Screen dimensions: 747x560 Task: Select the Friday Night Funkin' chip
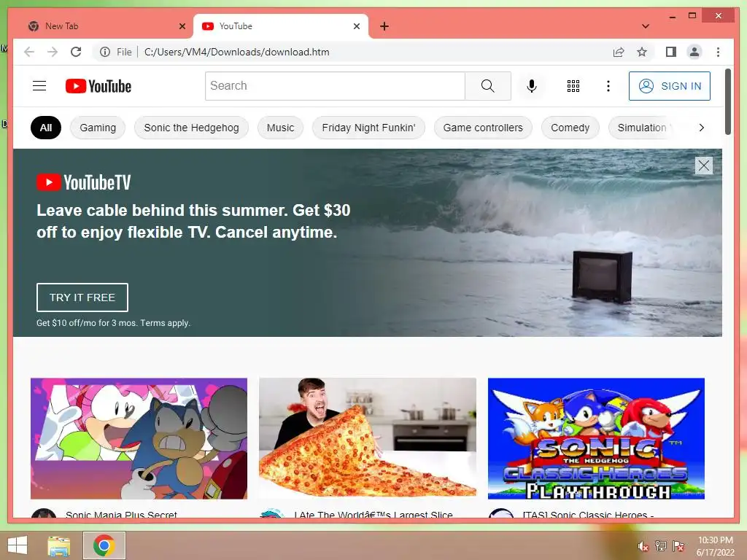[x=368, y=128]
